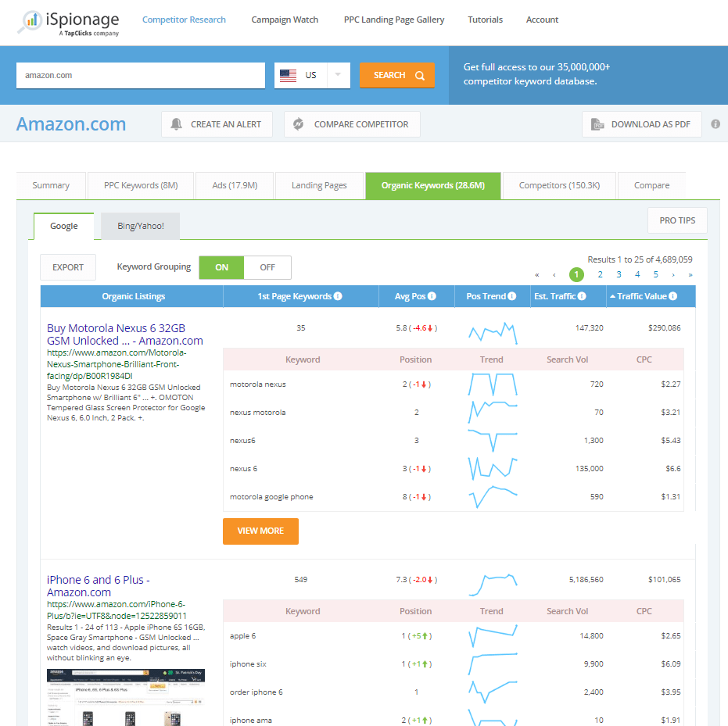Click the Organic Listings column header
The height and width of the screenshot is (726, 728).
tap(134, 296)
